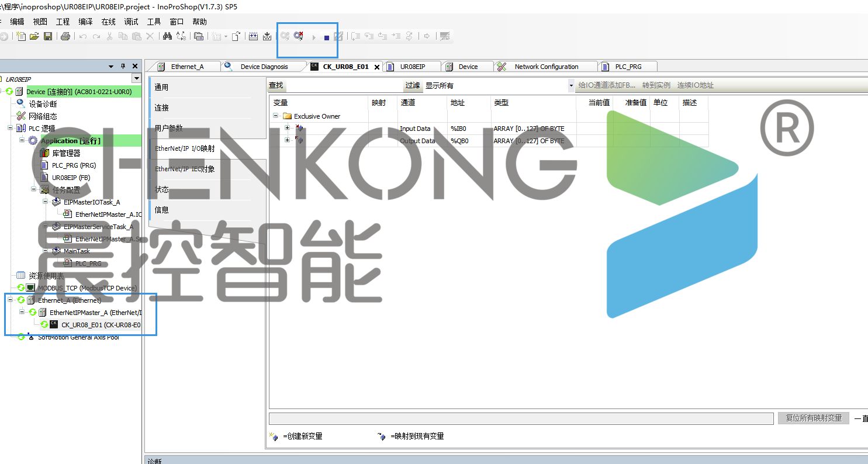
Task: Close the device tree panel
Action: pyautogui.click(x=135, y=66)
